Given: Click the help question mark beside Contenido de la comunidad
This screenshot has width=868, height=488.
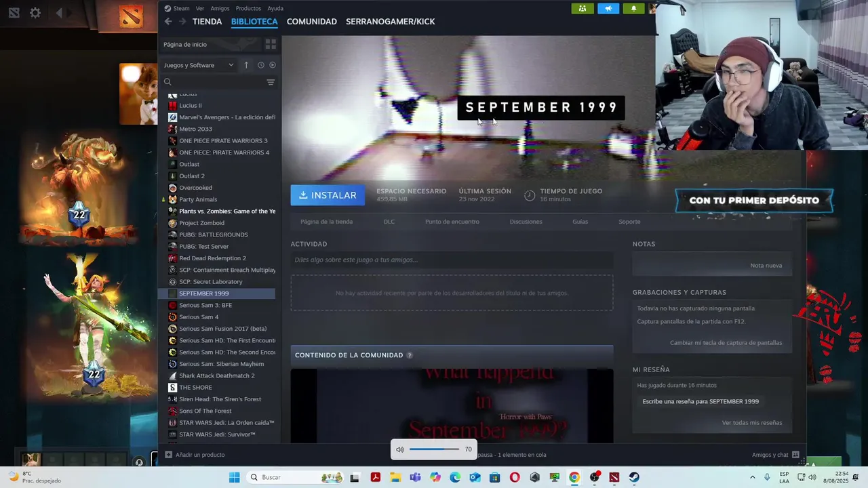Looking at the screenshot, I should (410, 355).
